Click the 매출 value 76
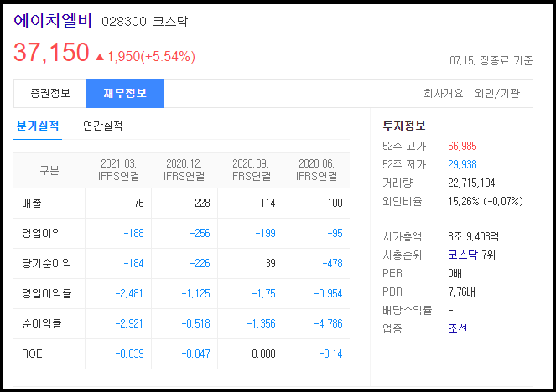This screenshot has height=392, width=556. (x=138, y=204)
